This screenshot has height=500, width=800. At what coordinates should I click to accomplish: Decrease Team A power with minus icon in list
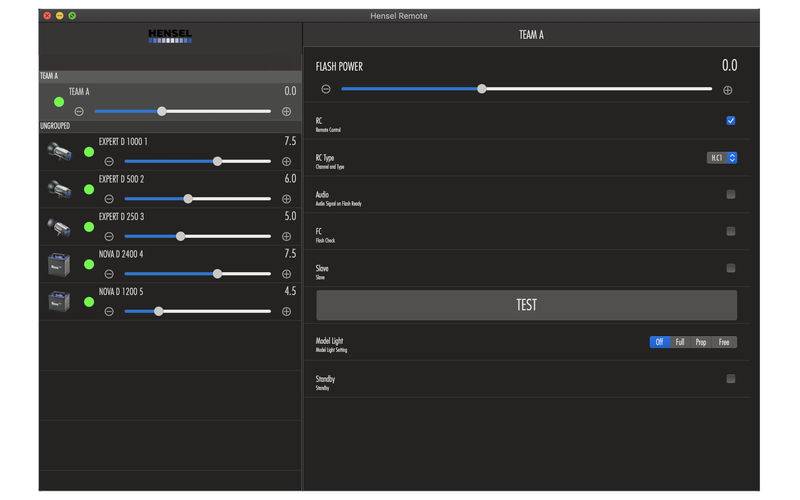pos(79,111)
